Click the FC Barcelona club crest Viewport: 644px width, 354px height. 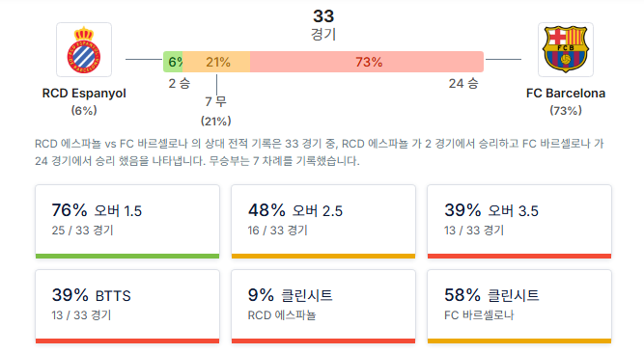pyautogui.click(x=566, y=49)
